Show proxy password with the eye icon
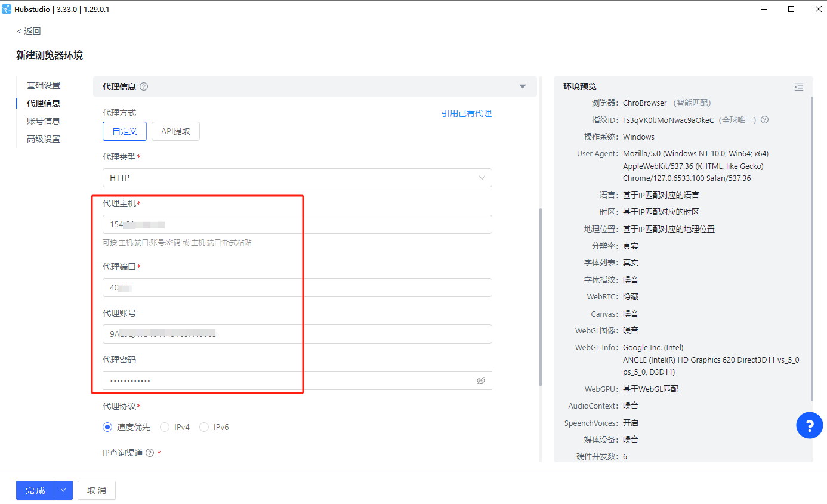The image size is (827, 504). pyautogui.click(x=480, y=381)
